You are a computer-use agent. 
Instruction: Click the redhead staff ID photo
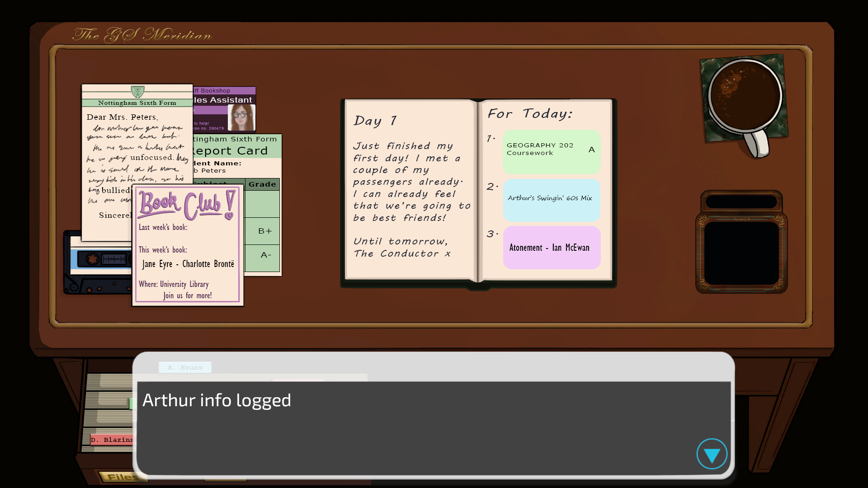point(241,117)
